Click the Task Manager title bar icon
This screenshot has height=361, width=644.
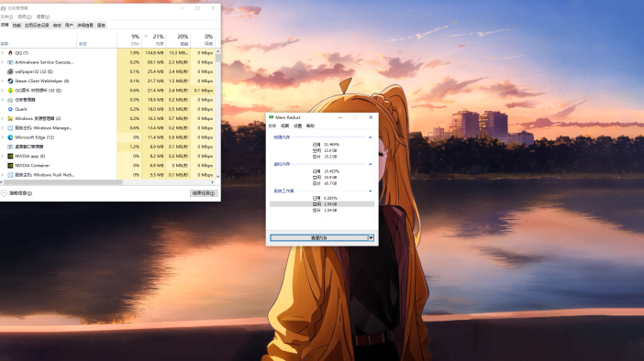pos(4,8)
